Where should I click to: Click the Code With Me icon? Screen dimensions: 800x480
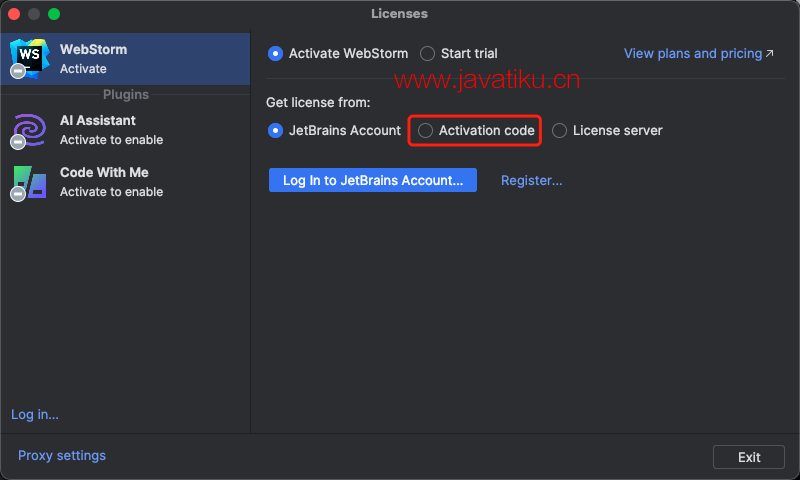(x=30, y=183)
